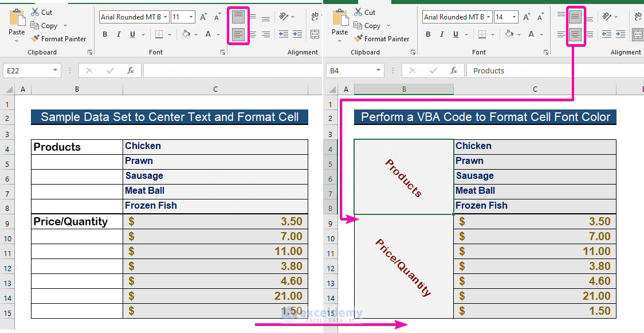Apply Bold formatting

click(105, 34)
